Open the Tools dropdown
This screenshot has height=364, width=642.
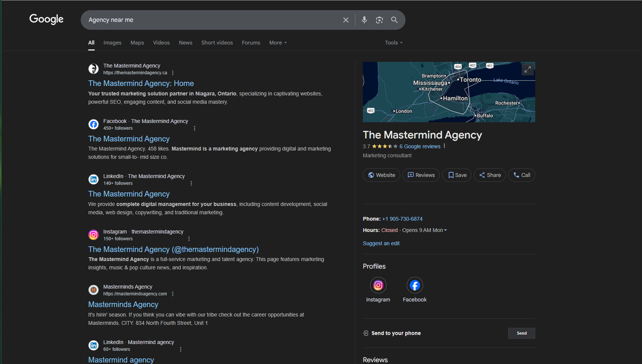click(x=393, y=43)
